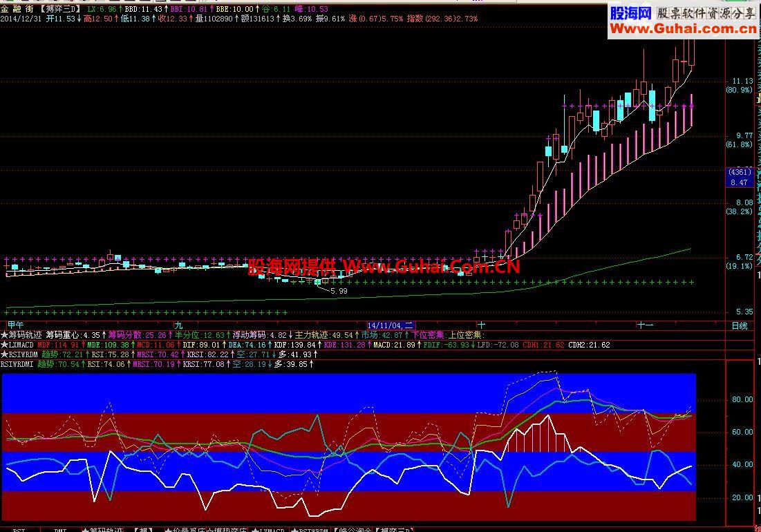
Task: Click the 5.35 price axis label
Action: tap(744, 312)
